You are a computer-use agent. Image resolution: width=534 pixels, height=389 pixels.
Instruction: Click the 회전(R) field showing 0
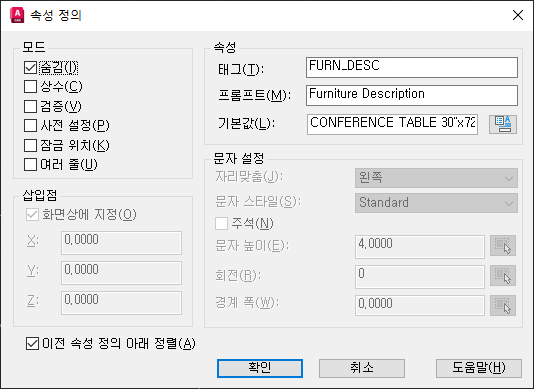pos(420,277)
